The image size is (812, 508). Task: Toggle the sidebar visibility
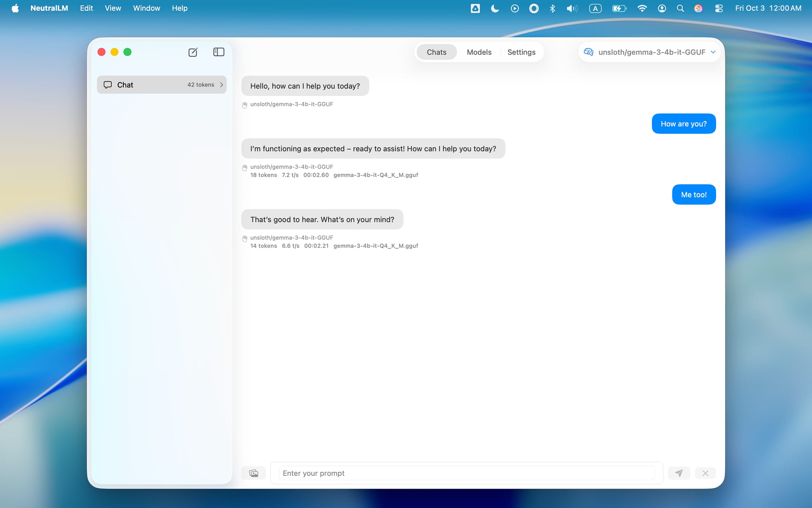click(218, 52)
